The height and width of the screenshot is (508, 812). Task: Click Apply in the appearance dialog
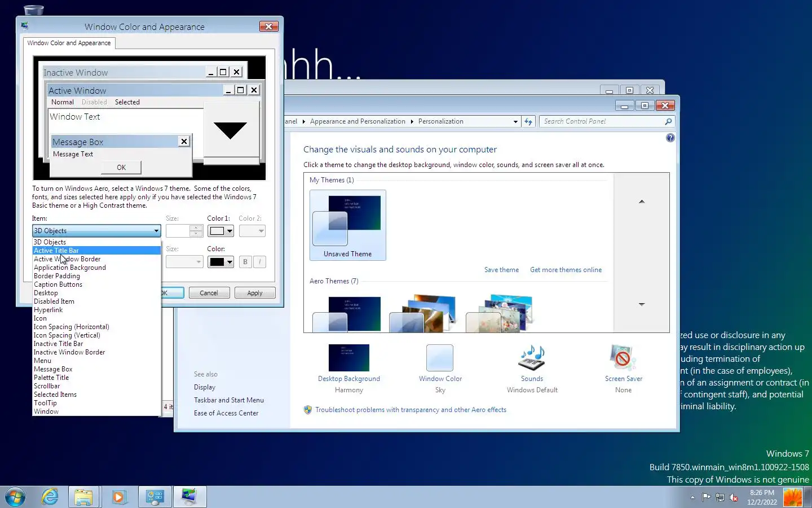point(254,293)
